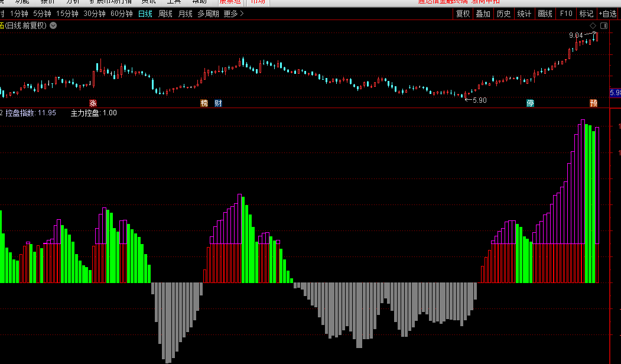The height and width of the screenshot is (364, 621).
Task: Switch to 60分钟 period tab
Action: [x=121, y=14]
